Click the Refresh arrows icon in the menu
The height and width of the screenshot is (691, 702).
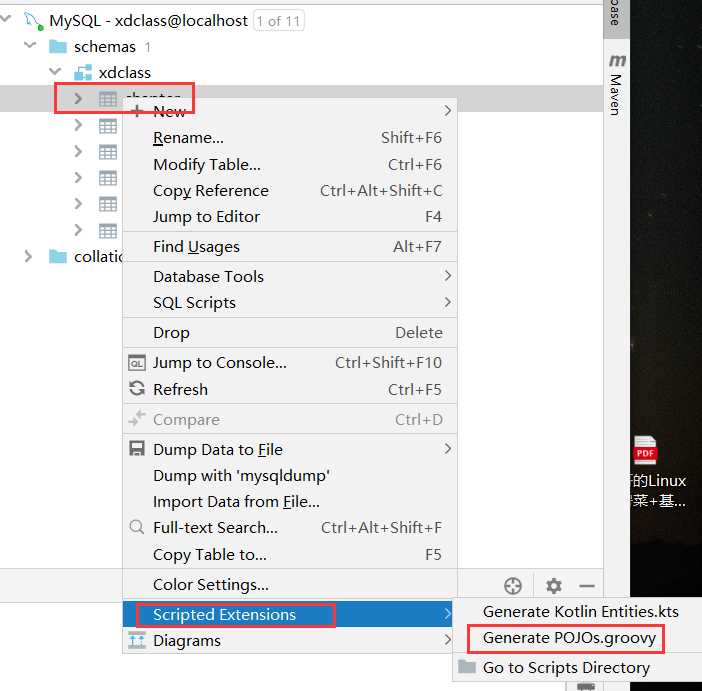click(x=137, y=389)
